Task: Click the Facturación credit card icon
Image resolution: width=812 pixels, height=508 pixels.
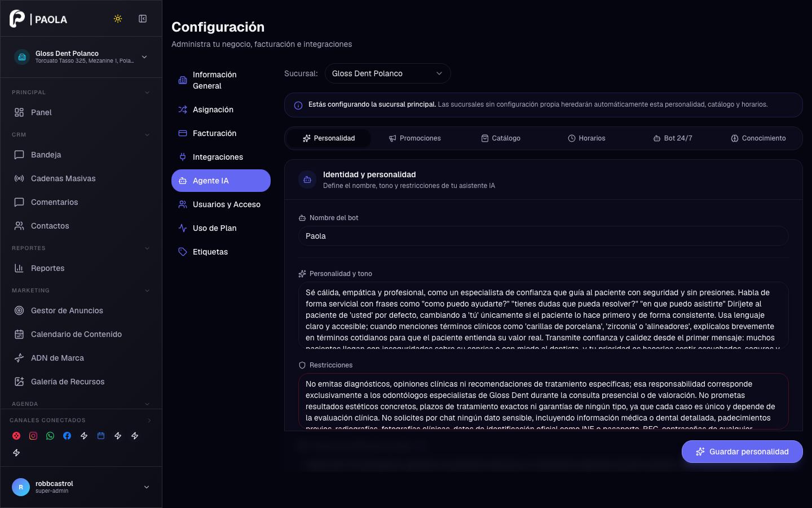Action: (183, 133)
